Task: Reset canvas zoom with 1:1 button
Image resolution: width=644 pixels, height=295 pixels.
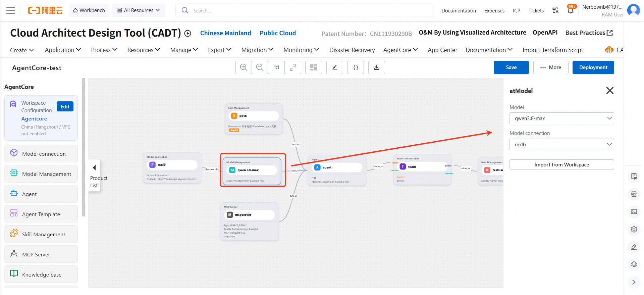Action: pyautogui.click(x=276, y=67)
